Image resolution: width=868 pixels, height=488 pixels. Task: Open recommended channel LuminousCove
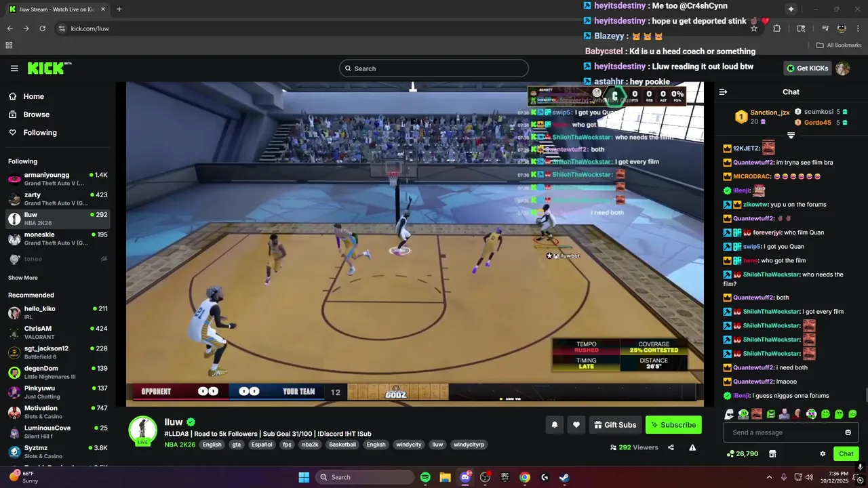pyautogui.click(x=58, y=432)
